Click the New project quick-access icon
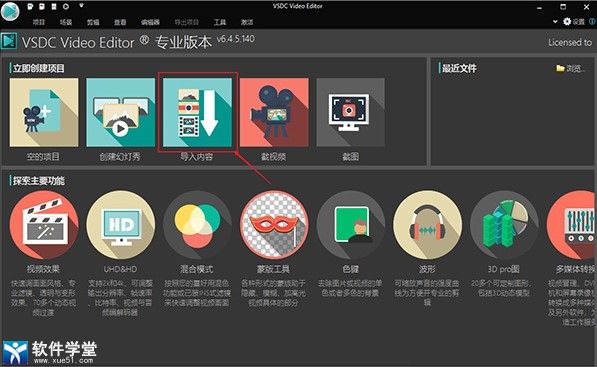This screenshot has height=367, width=597. click(30, 6)
